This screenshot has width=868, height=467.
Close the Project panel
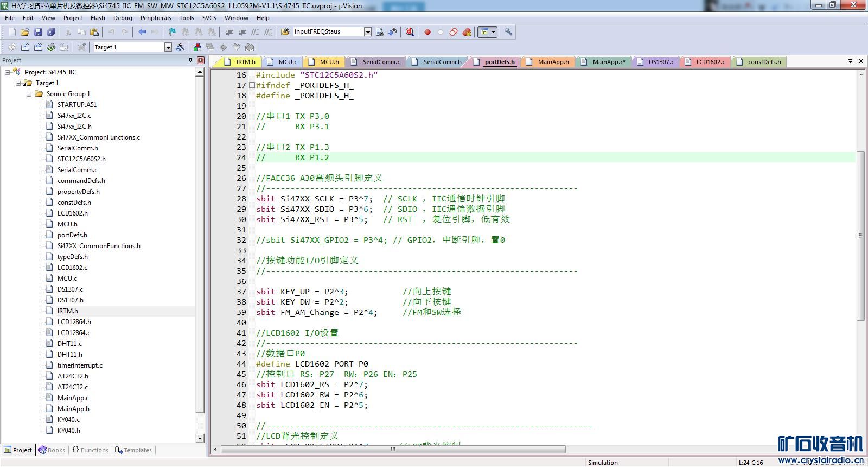201,60
